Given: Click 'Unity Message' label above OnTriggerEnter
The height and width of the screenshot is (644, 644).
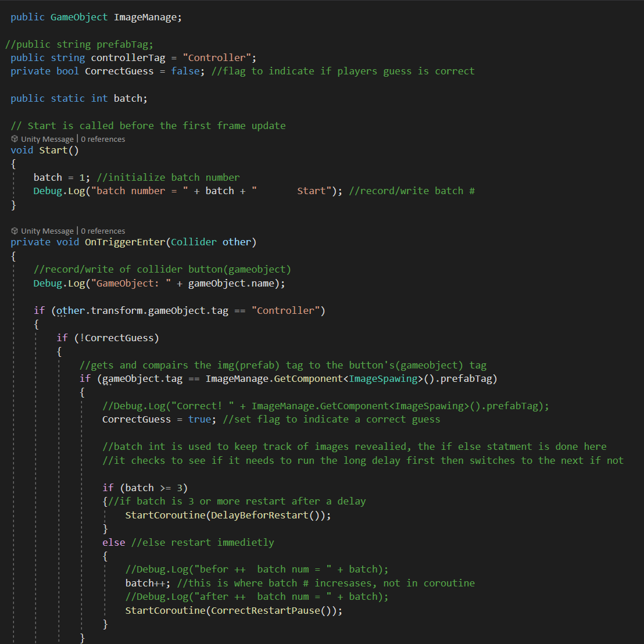Looking at the screenshot, I should pyautogui.click(x=47, y=231).
